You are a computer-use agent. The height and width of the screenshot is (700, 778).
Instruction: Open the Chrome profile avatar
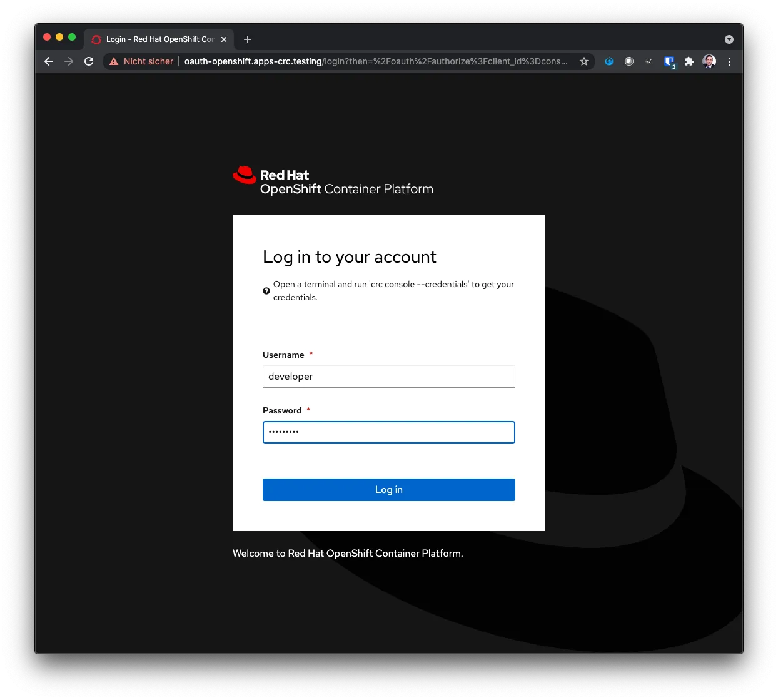click(x=709, y=61)
